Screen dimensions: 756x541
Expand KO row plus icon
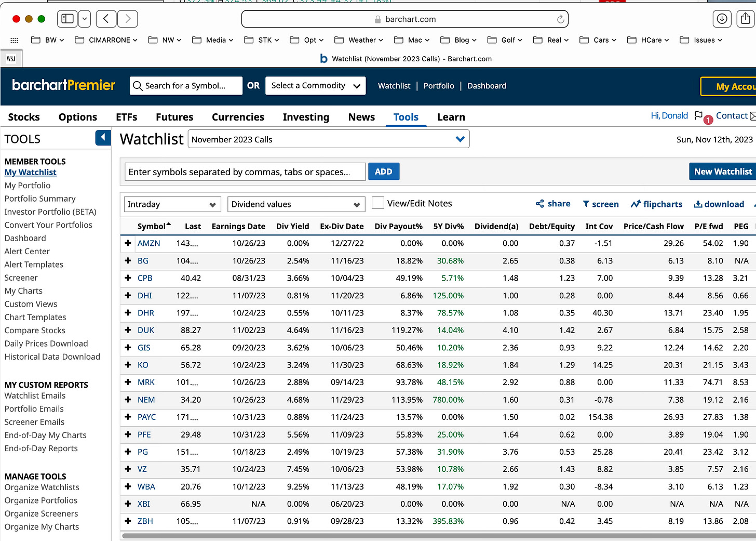pos(128,364)
